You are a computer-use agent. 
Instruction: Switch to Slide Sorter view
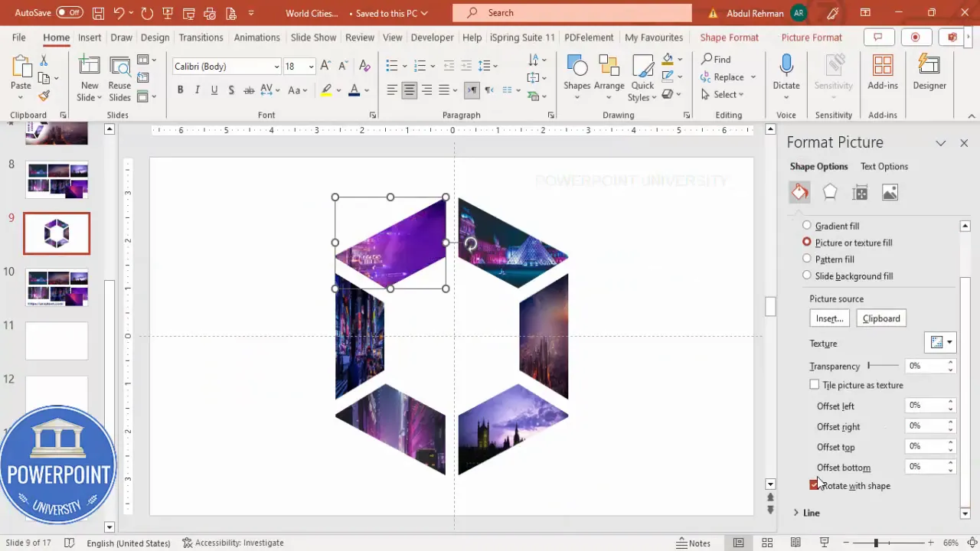tap(767, 543)
